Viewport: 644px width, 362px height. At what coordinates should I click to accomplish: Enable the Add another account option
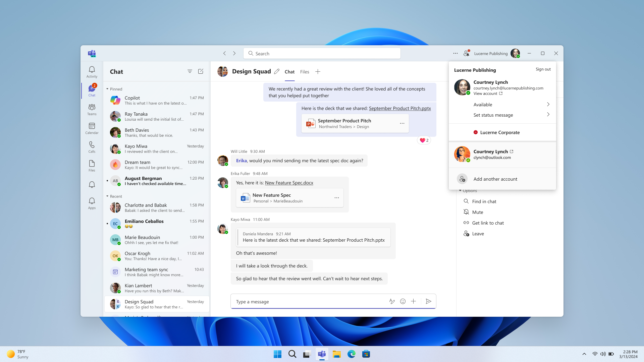click(495, 179)
